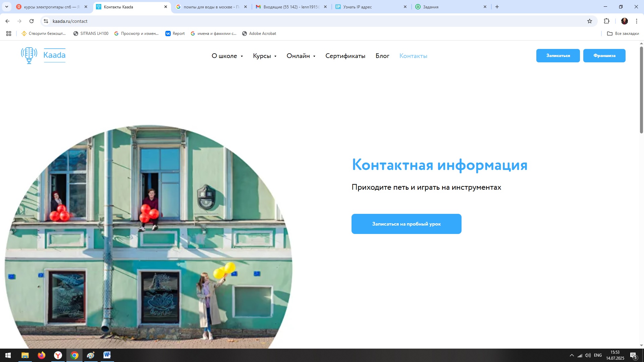The width and height of the screenshot is (644, 362).
Task: Close the 'курсы электрогитары спб' tab
Action: [86, 7]
